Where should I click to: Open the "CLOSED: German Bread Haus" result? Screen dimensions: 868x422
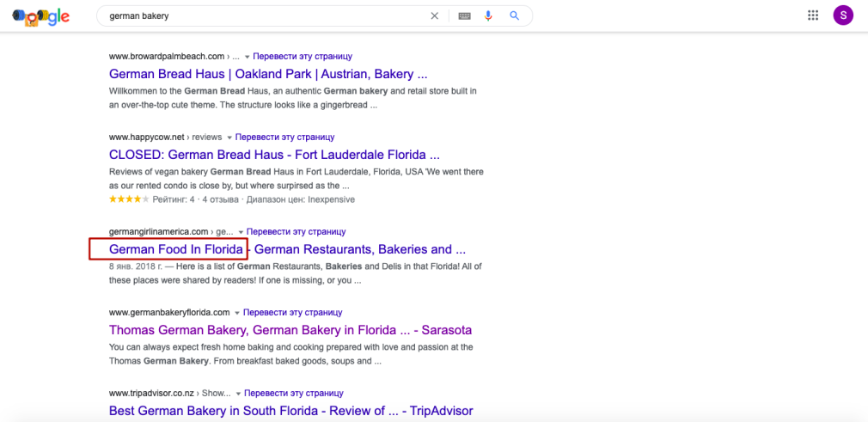(x=274, y=155)
